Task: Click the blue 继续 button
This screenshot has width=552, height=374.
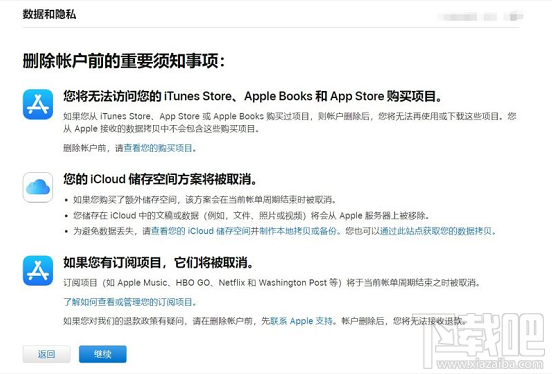Action: click(102, 354)
